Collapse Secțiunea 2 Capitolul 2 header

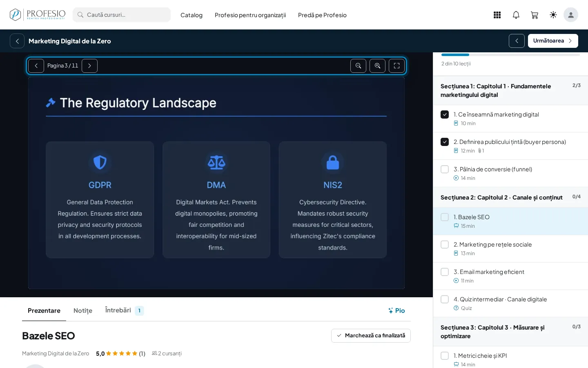pos(510,197)
